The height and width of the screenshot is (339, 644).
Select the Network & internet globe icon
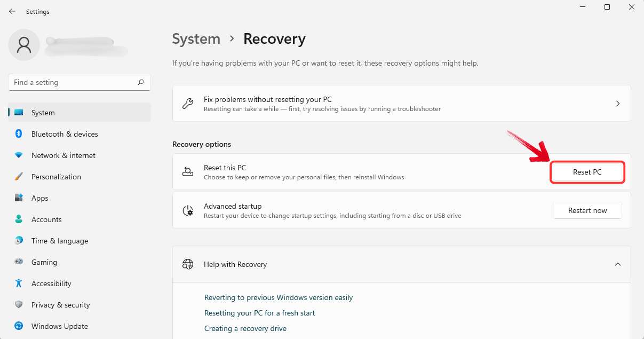point(20,155)
